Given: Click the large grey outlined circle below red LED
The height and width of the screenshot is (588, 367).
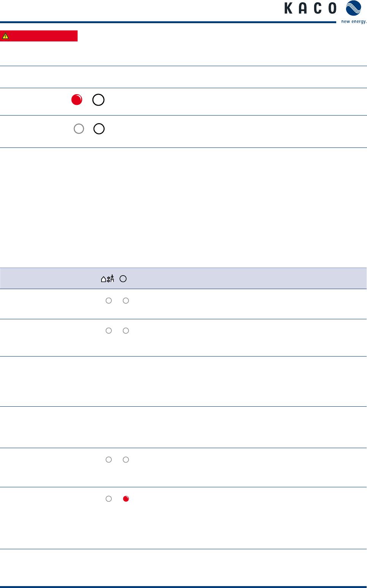Looking at the screenshot, I should click(x=79, y=129).
